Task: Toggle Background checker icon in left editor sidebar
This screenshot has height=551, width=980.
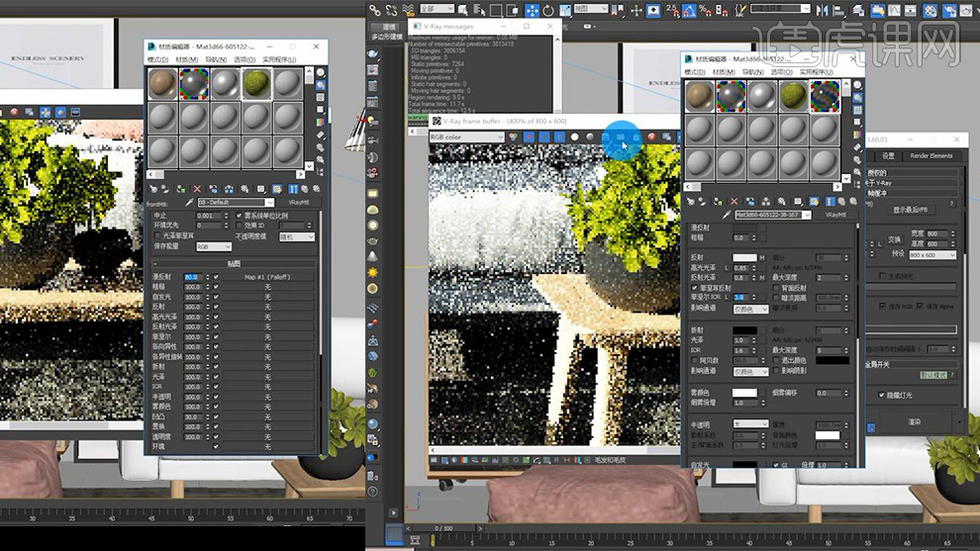Action: [321, 98]
